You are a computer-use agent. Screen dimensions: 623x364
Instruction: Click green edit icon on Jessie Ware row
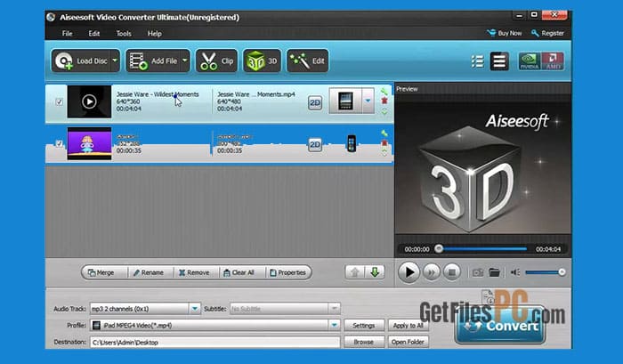pos(384,92)
